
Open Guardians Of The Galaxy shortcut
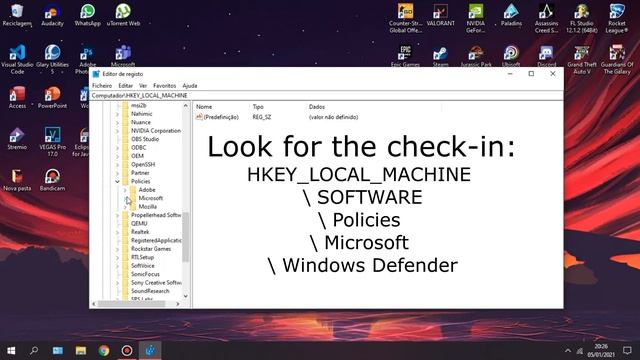(617, 59)
